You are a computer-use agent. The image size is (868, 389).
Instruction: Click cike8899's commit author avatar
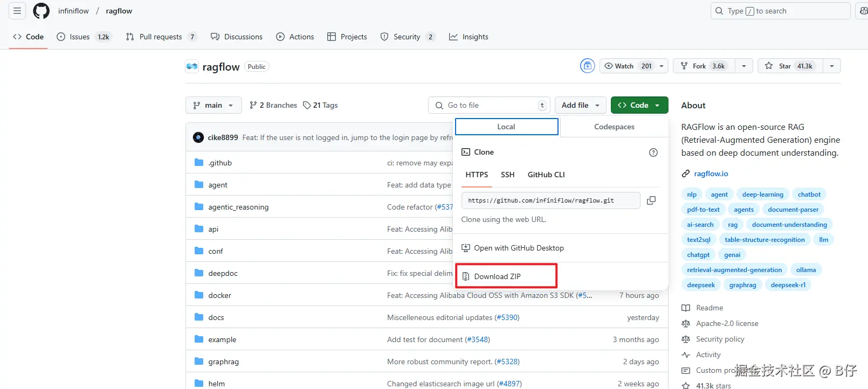pyautogui.click(x=198, y=137)
